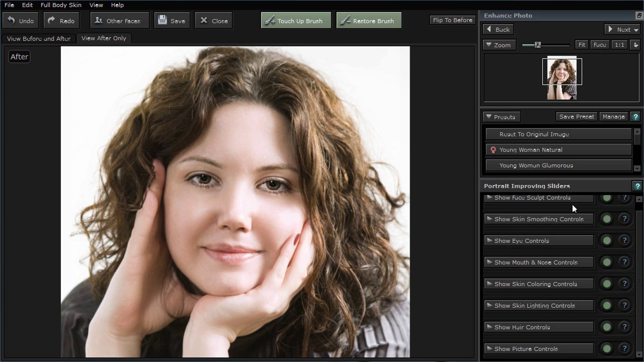Click the Undo arrow button
This screenshot has height=362, width=644.
(21, 21)
